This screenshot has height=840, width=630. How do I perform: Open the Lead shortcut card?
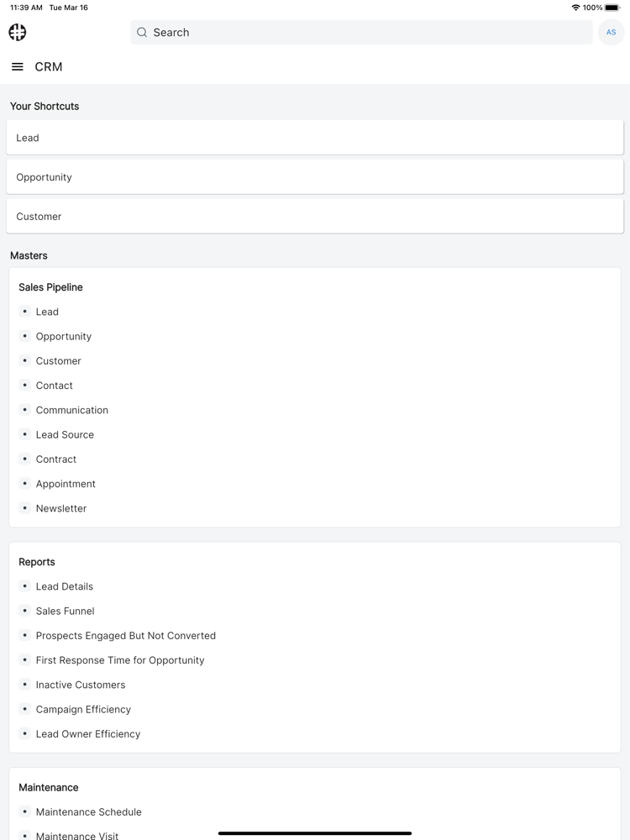tap(315, 138)
